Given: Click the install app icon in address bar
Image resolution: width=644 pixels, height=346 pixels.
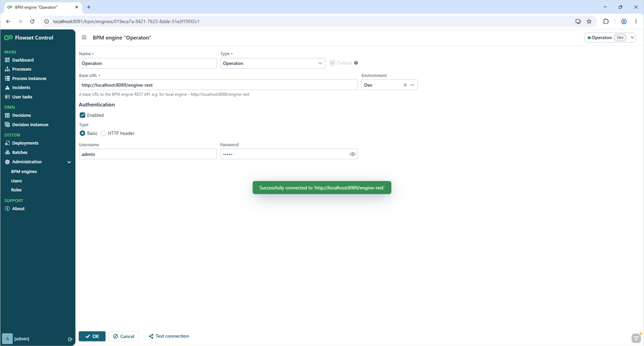Looking at the screenshot, I should tap(578, 21).
